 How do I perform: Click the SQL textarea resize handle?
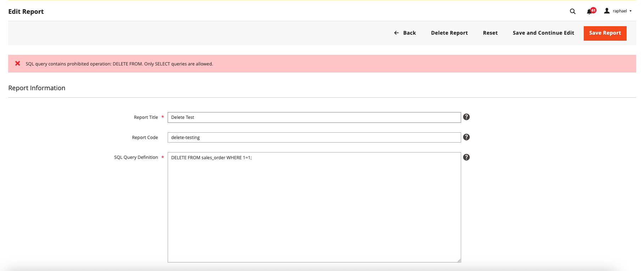(x=459, y=260)
